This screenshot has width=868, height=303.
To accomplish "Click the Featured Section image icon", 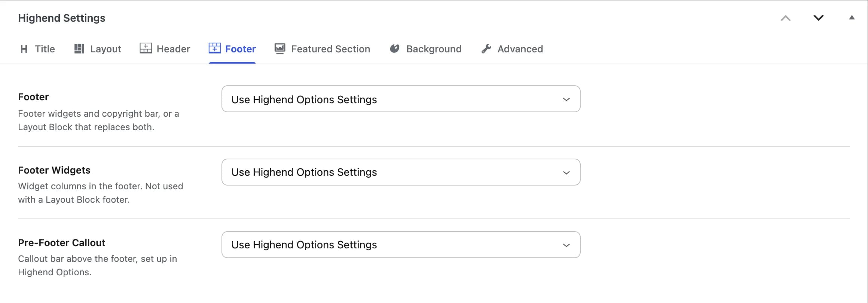I will pos(280,49).
